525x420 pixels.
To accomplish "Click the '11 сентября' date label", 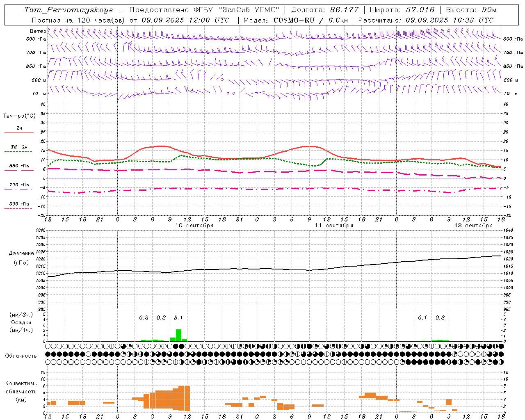I will pos(334,226).
